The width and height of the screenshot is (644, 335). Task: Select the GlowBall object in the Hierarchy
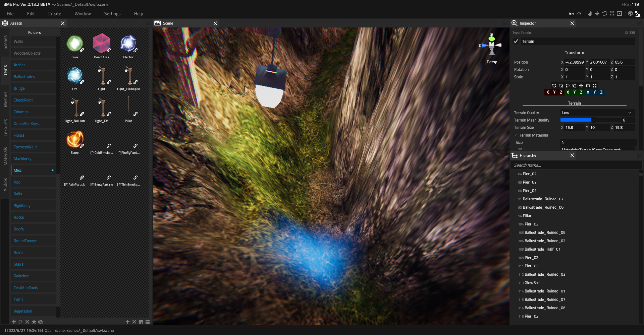click(x=532, y=282)
